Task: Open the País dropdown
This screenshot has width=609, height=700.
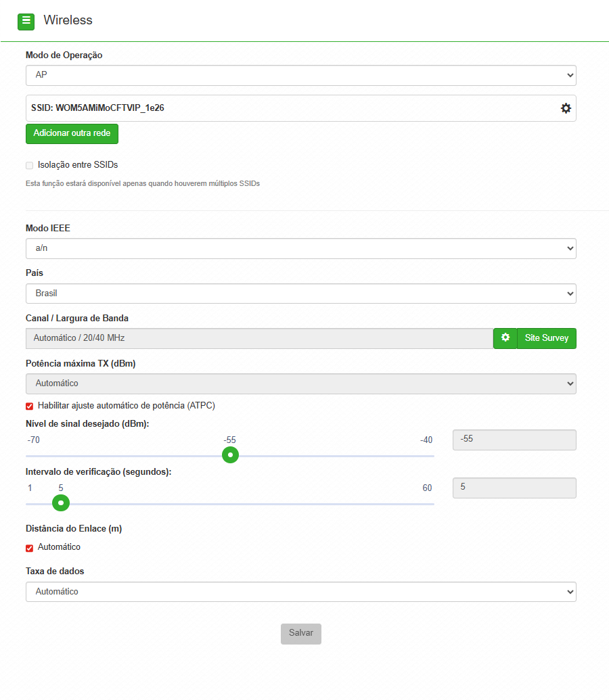Action: (x=300, y=294)
